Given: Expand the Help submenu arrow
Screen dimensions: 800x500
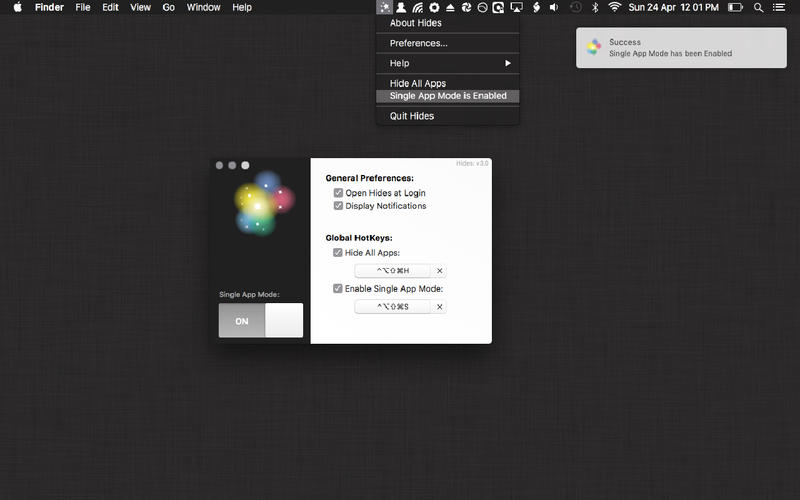Looking at the screenshot, I should [508, 63].
